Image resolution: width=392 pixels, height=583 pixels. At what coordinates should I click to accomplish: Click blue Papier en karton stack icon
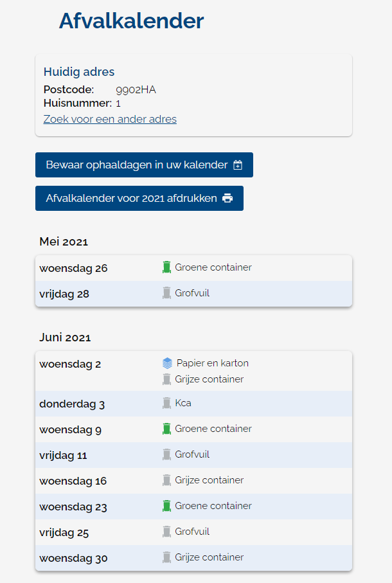coord(168,363)
